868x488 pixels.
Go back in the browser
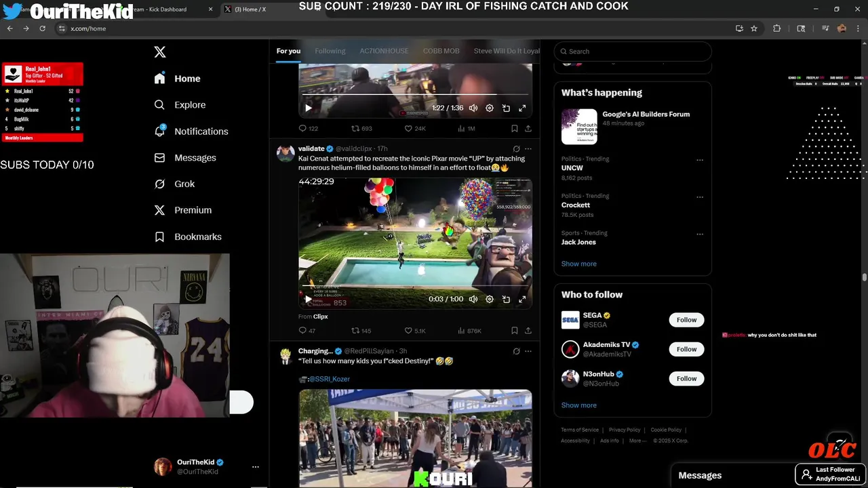pos(9,28)
